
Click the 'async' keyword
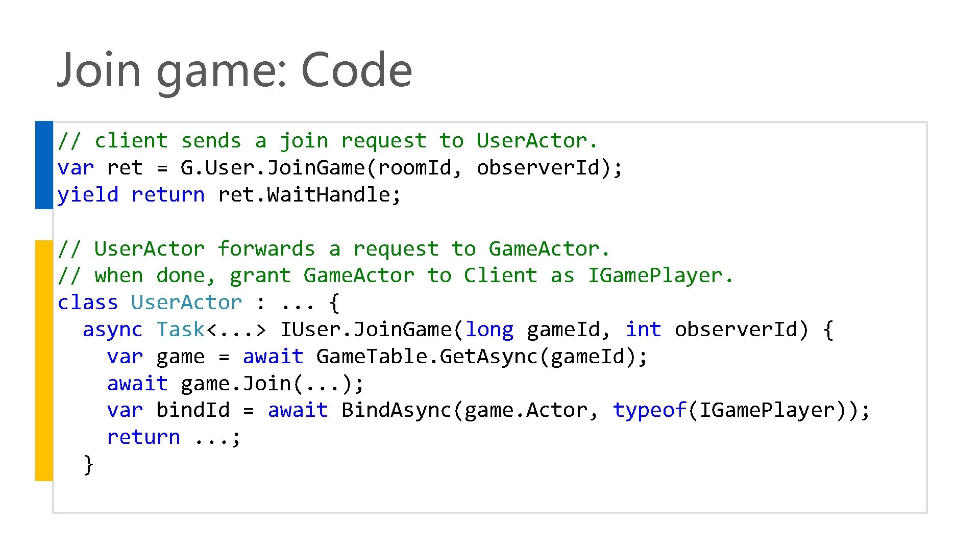(112, 330)
